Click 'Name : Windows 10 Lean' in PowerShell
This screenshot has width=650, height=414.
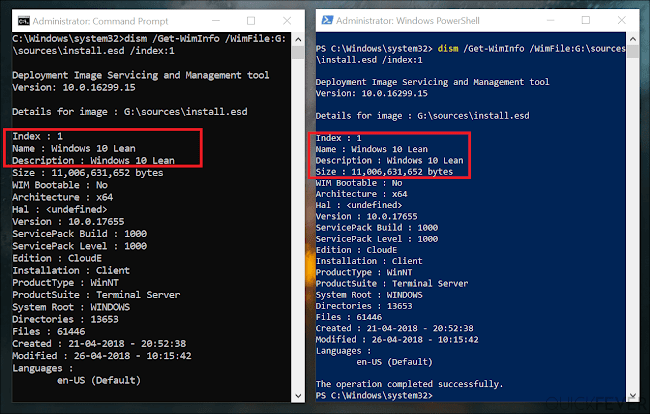(371, 149)
